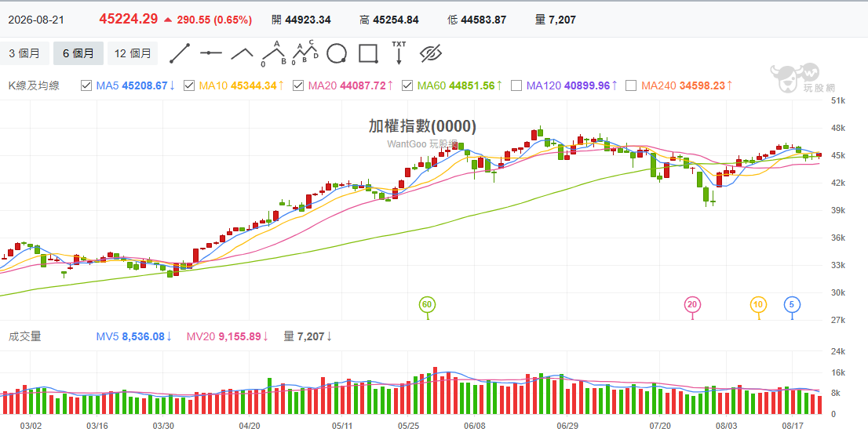Select the circle drawing tool
This screenshot has height=432, width=868.
click(337, 53)
